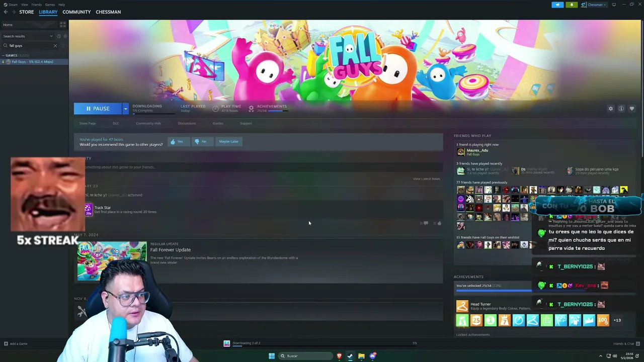
Task: Pause the Fall Guys download
Action: pos(98,109)
